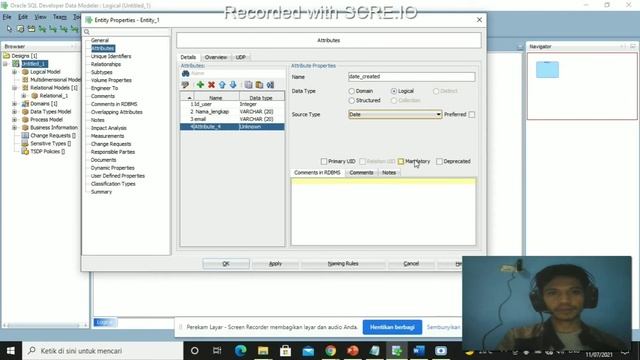Click the Naming Rules button

pyautogui.click(x=343, y=264)
